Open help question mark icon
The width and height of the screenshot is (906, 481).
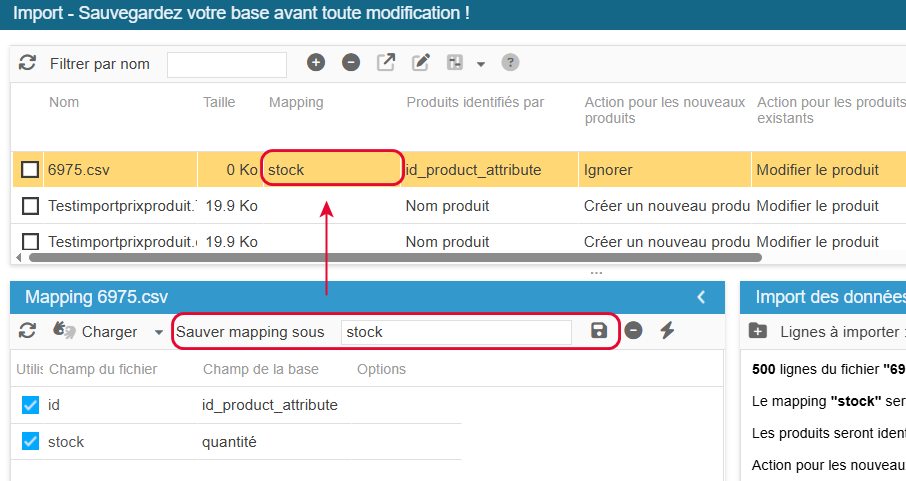click(510, 62)
